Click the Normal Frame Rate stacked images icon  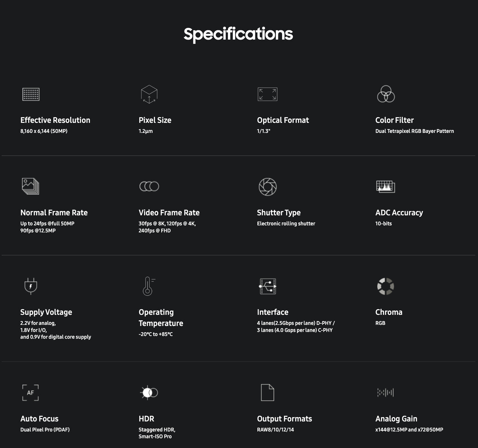[x=31, y=186]
